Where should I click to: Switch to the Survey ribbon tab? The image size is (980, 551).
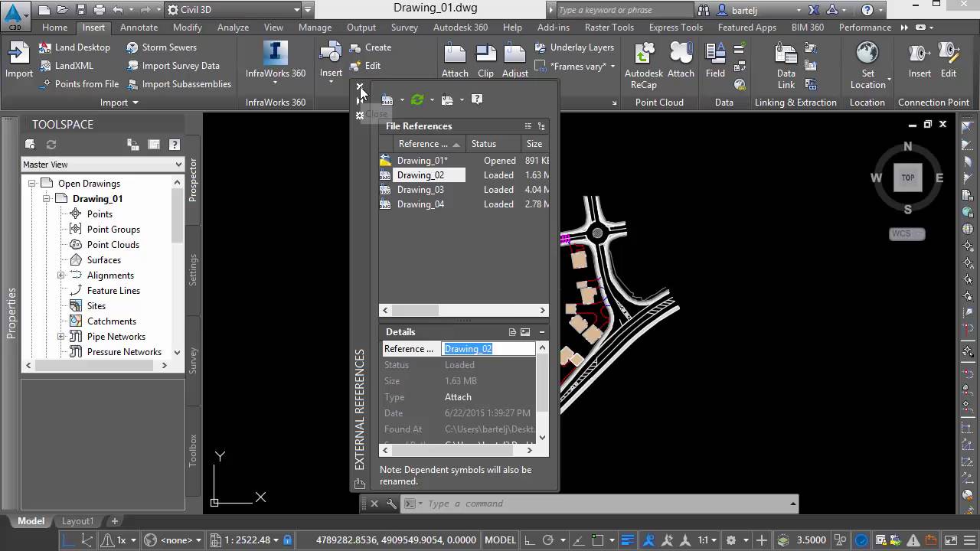[404, 27]
